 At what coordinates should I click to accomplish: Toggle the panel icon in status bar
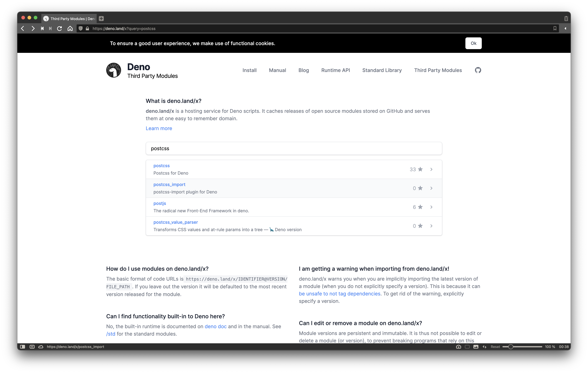tap(23, 347)
